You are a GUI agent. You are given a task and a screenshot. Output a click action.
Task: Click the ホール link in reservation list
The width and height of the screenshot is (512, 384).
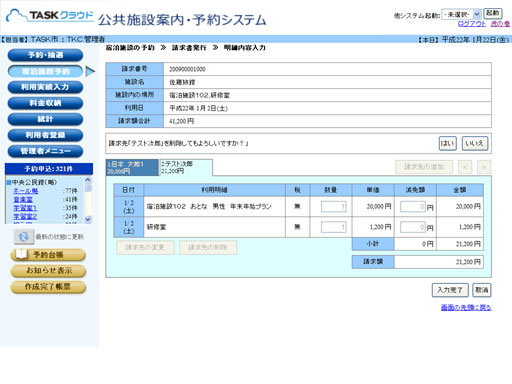[26, 191]
